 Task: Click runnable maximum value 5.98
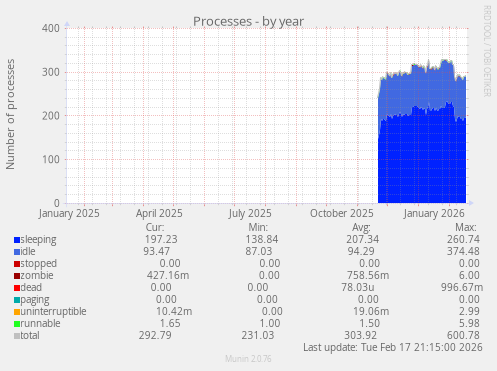(469, 323)
